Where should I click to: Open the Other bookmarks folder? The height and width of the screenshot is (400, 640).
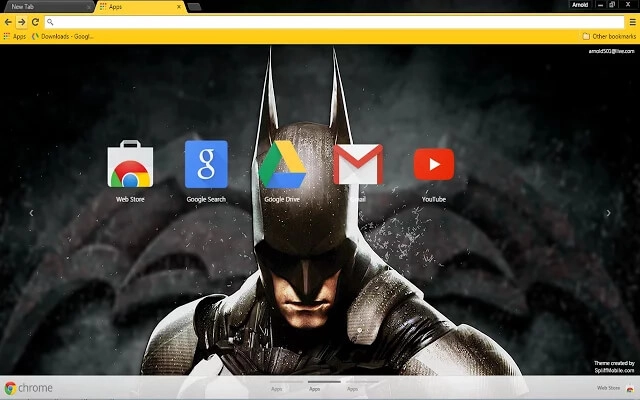[x=609, y=36]
